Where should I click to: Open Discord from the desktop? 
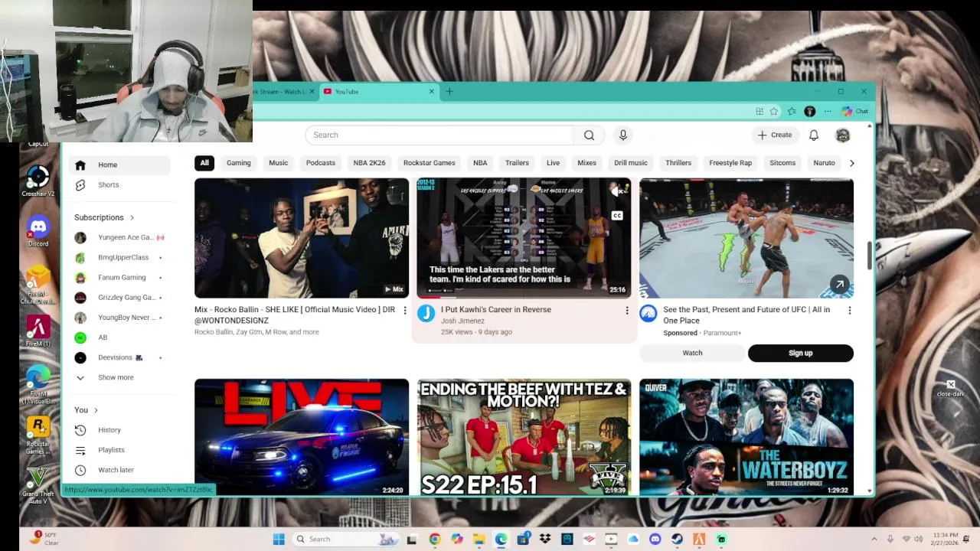(38, 231)
